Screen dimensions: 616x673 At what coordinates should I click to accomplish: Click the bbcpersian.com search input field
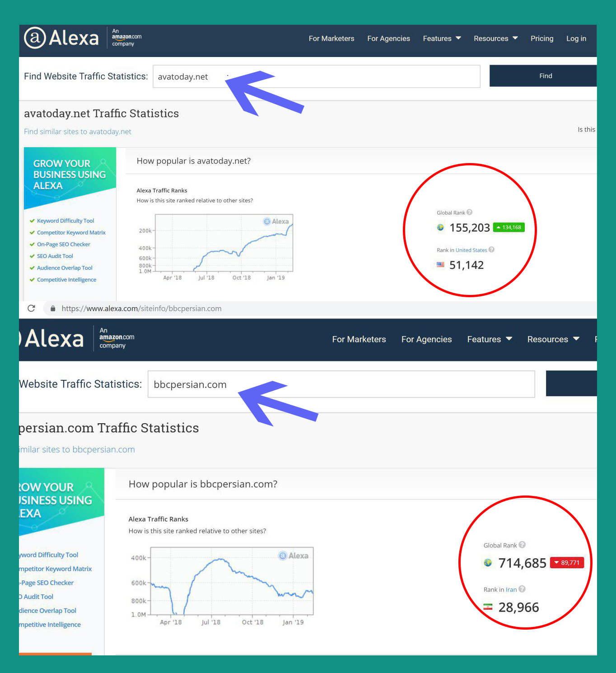341,384
